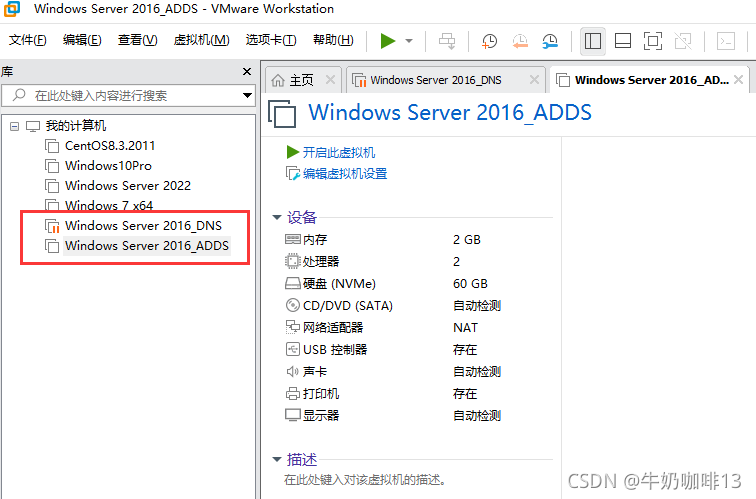The height and width of the screenshot is (499, 756).
Task: Open the 查看(V) menu
Action: click(x=137, y=40)
